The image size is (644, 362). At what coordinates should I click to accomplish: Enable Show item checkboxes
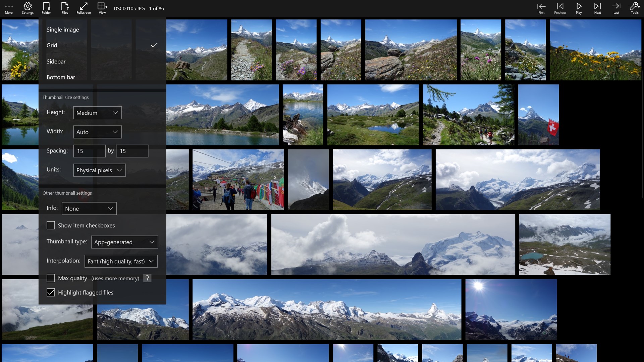point(51,225)
